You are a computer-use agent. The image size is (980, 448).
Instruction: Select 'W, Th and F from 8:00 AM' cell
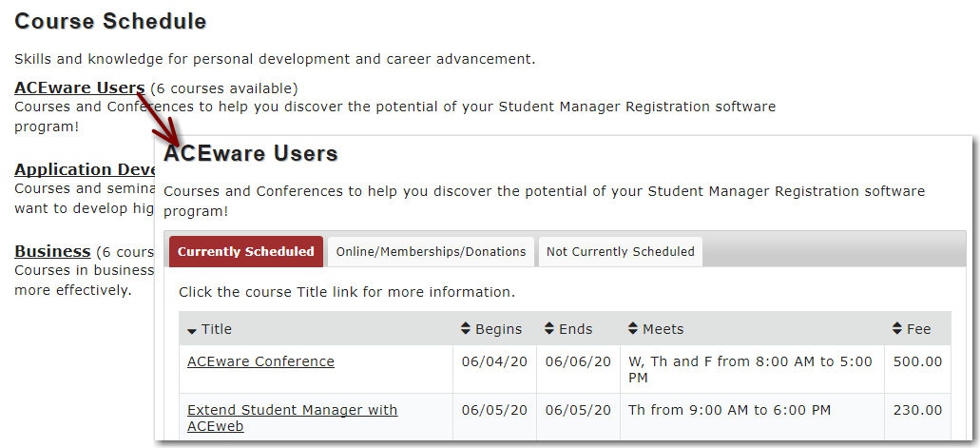[752, 369]
